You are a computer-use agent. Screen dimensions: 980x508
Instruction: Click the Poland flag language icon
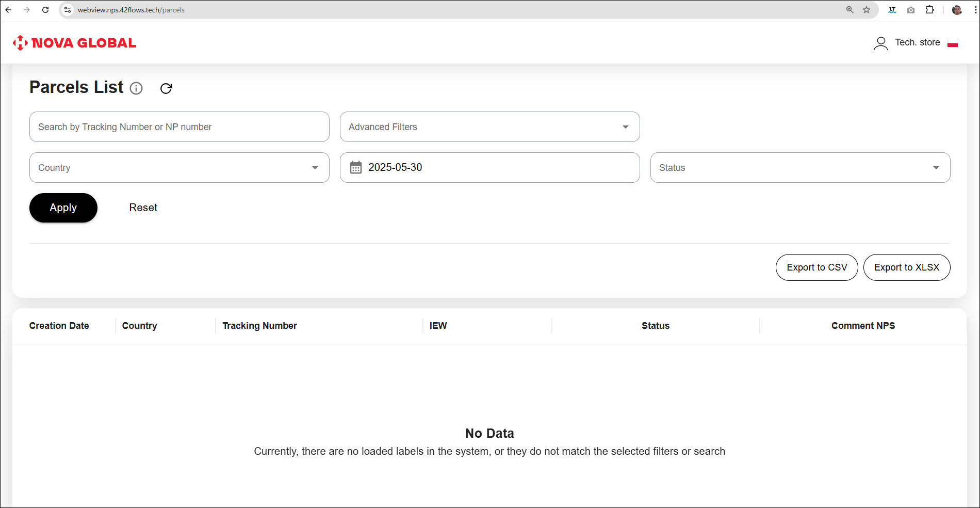point(953,43)
